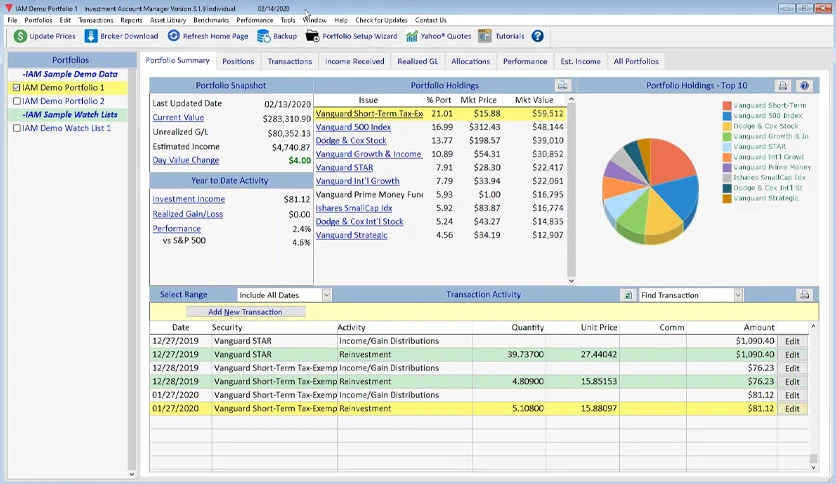Open the Day Value Change link
The height and width of the screenshot is (484, 836).
pos(186,160)
